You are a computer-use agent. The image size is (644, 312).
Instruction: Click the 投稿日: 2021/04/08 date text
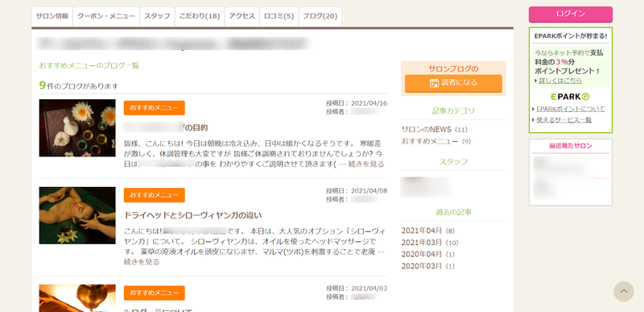pyautogui.click(x=357, y=191)
